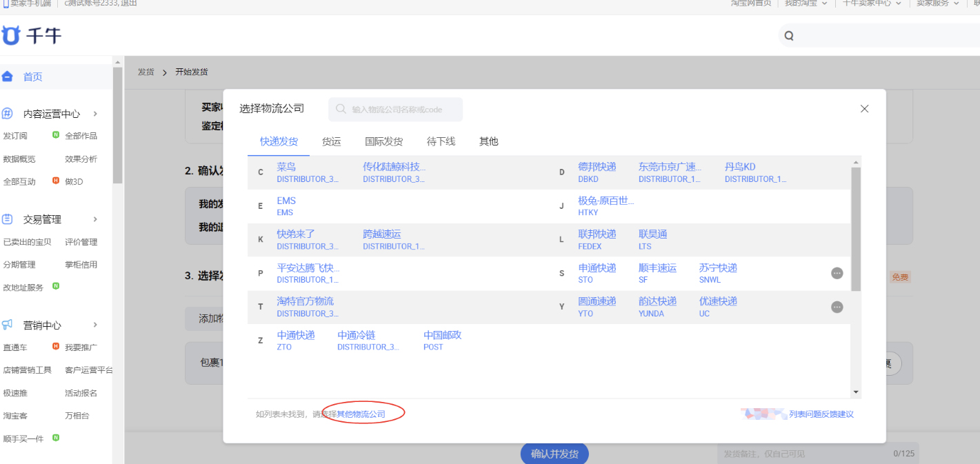Select 顺丰速运 as the logistics company
The height and width of the screenshot is (464, 980).
pos(657,268)
